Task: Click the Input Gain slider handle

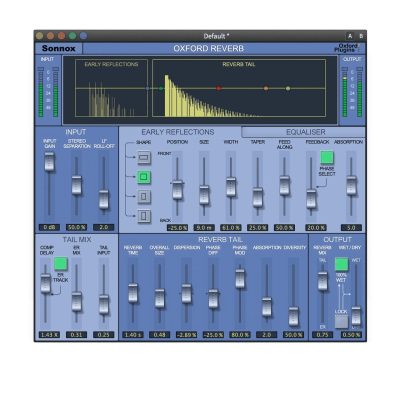Action: pos(49,162)
